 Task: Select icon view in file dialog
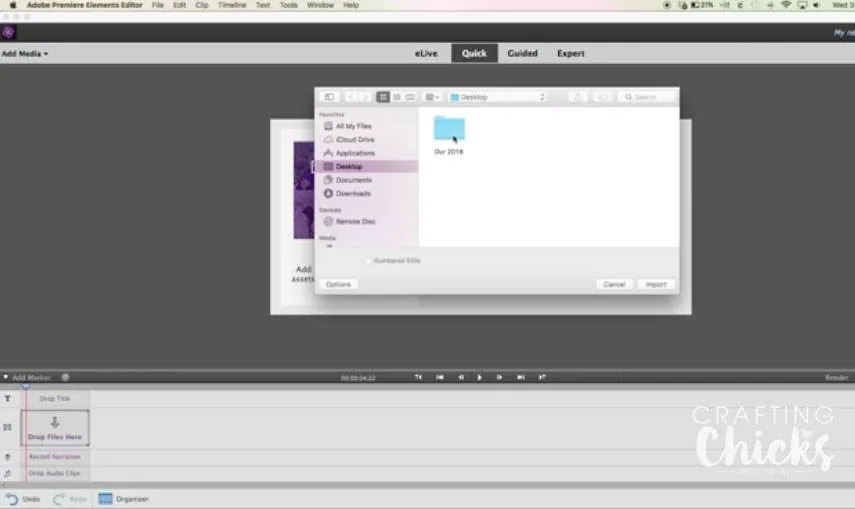383,97
